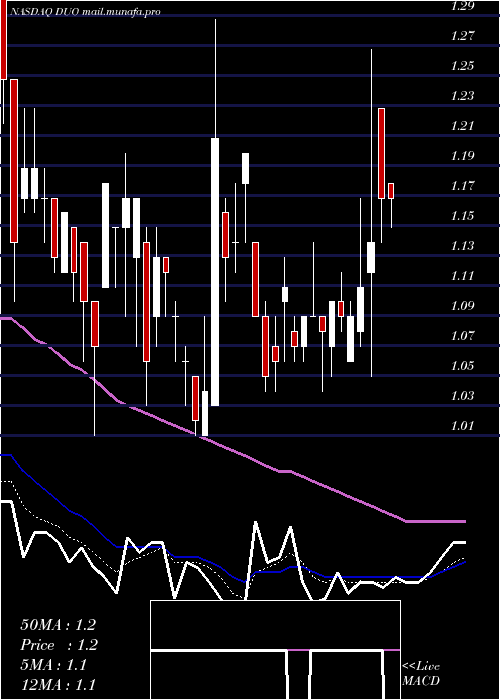This screenshot has width=500, height=700.
Task: Click the 1.05 price axis label
Action: tap(462, 366)
